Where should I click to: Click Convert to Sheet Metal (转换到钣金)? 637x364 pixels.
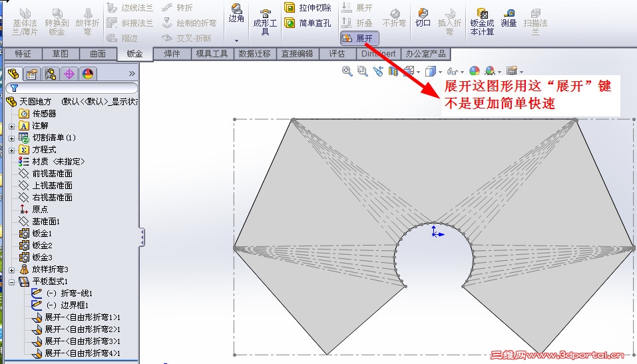coord(57,21)
